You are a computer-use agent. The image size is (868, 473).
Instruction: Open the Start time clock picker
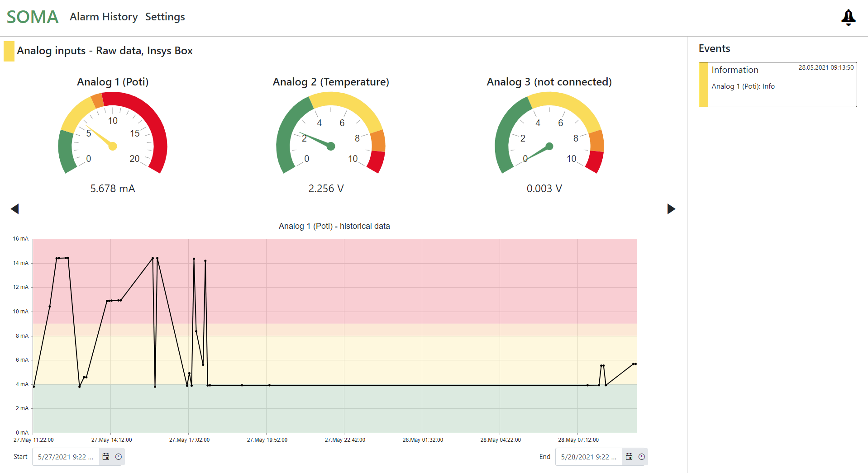coord(119,457)
